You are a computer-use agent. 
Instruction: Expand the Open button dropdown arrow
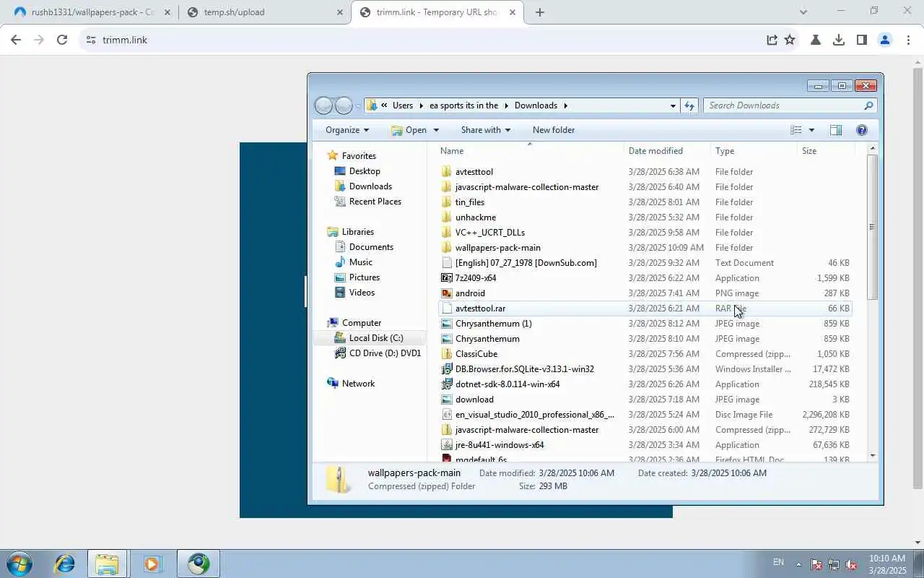point(436,130)
